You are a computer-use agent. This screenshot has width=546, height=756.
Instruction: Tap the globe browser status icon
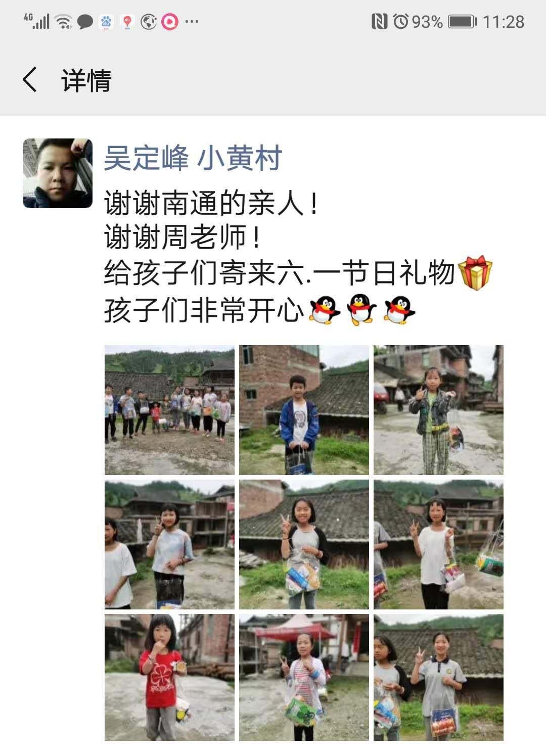click(x=149, y=22)
